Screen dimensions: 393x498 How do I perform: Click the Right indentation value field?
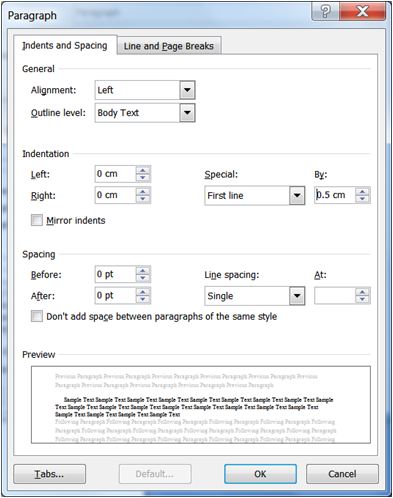click(x=115, y=195)
